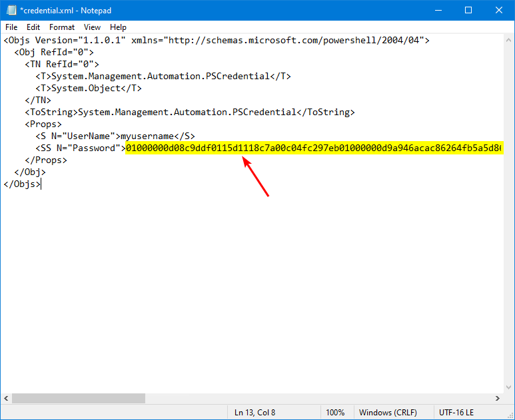
Task: Open the File menu
Action: [x=11, y=27]
